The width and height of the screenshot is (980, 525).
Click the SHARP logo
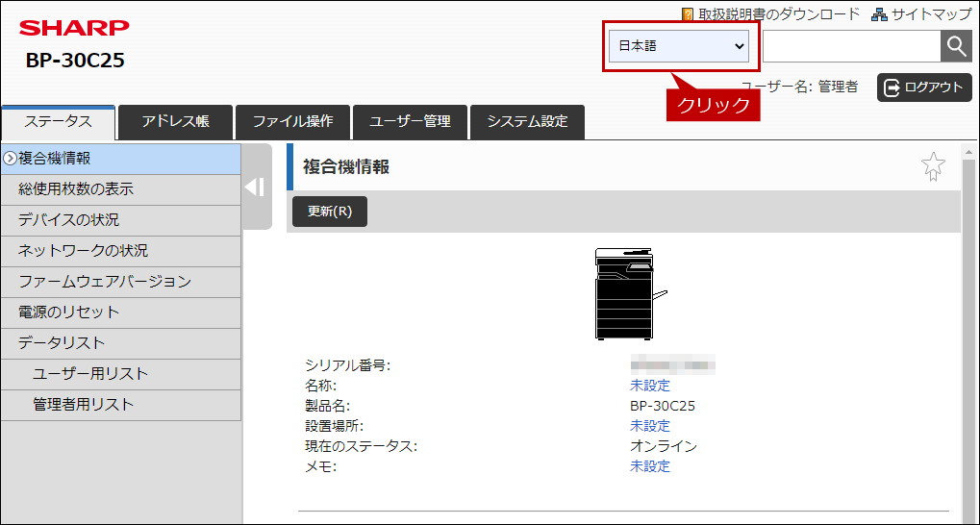click(74, 28)
